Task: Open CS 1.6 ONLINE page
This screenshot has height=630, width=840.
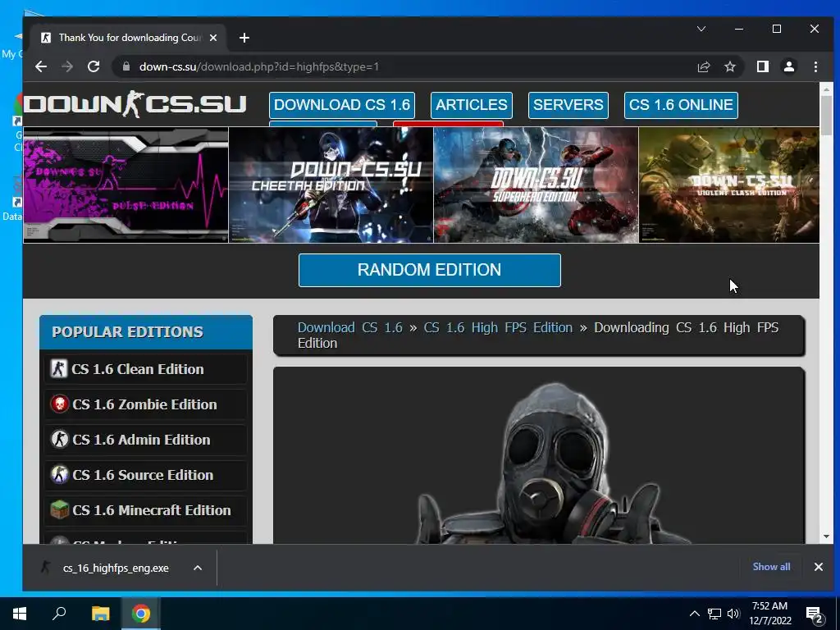Action: click(x=681, y=105)
